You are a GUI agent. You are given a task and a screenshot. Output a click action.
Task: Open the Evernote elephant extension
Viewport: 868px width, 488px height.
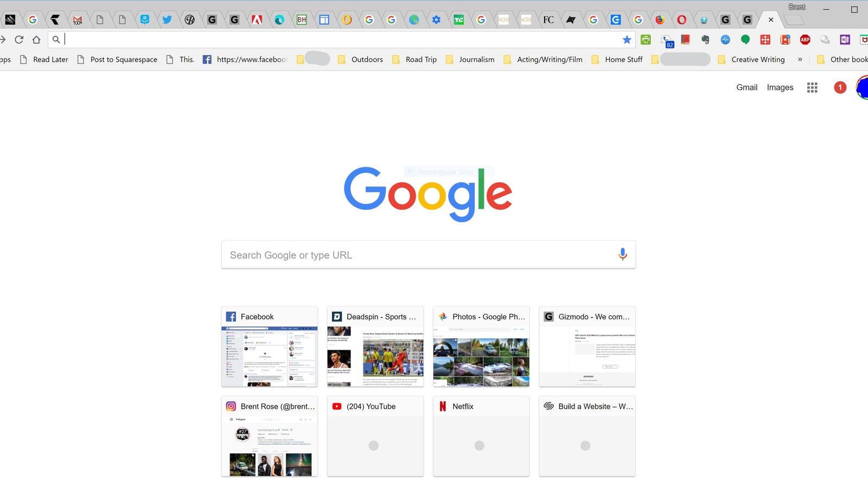pos(705,40)
